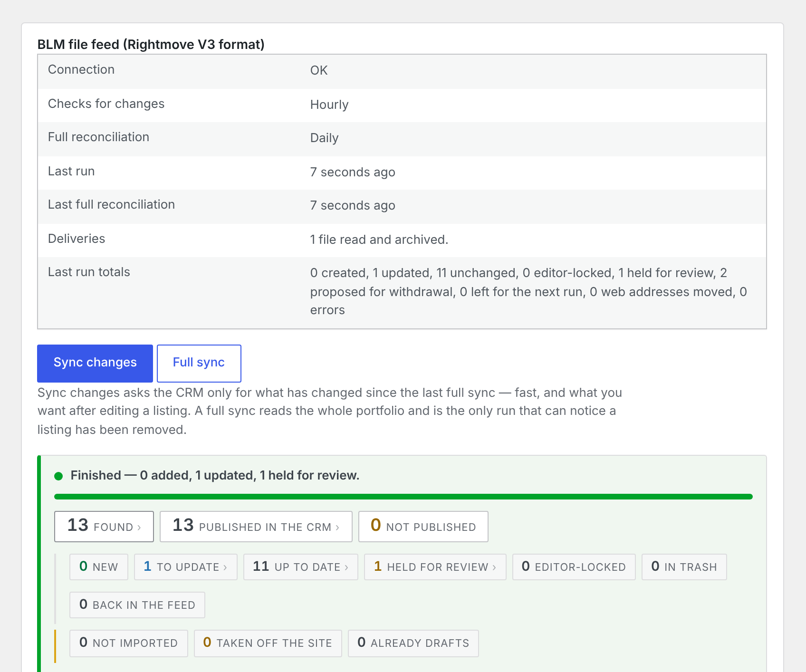Click the Sync changes button
The width and height of the screenshot is (806, 672).
[x=95, y=363]
